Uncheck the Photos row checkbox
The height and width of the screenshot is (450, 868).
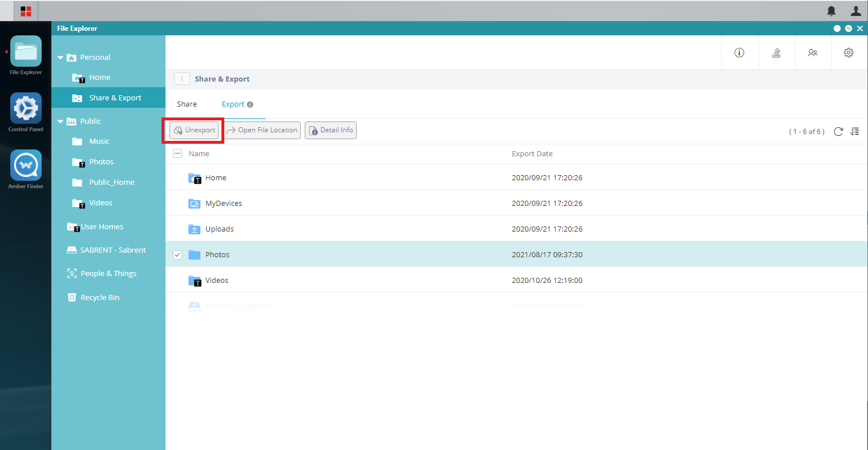tap(177, 255)
